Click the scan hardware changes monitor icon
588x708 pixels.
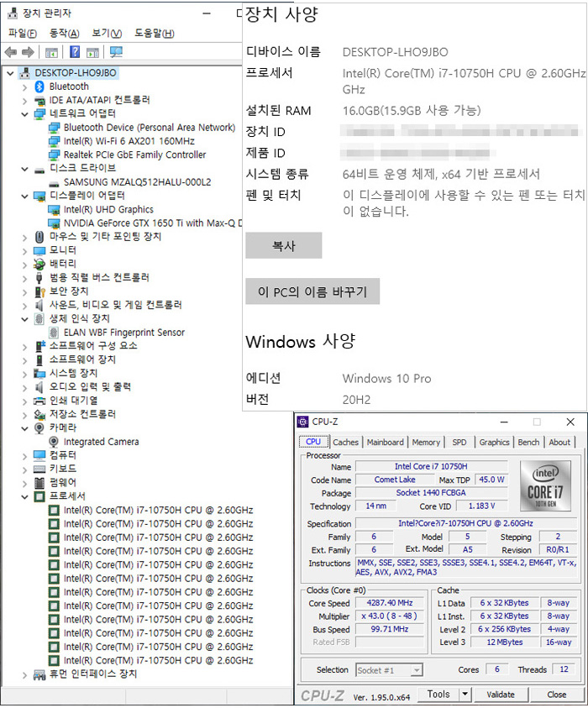click(116, 52)
